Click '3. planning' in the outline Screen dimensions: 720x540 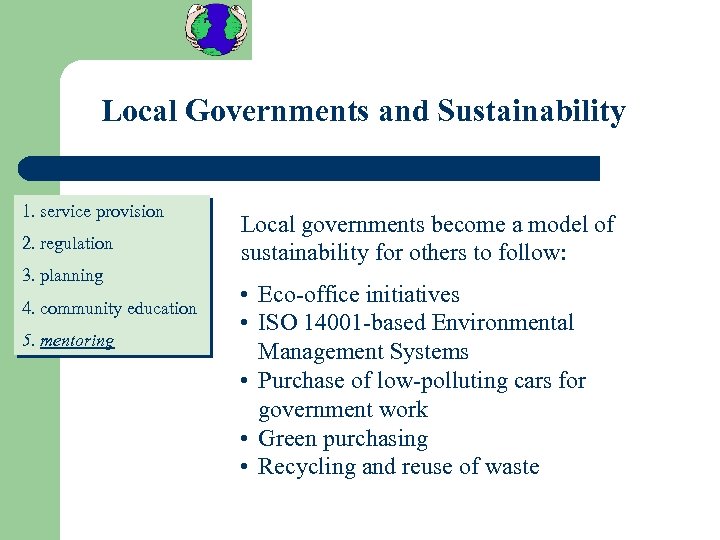tap(62, 276)
